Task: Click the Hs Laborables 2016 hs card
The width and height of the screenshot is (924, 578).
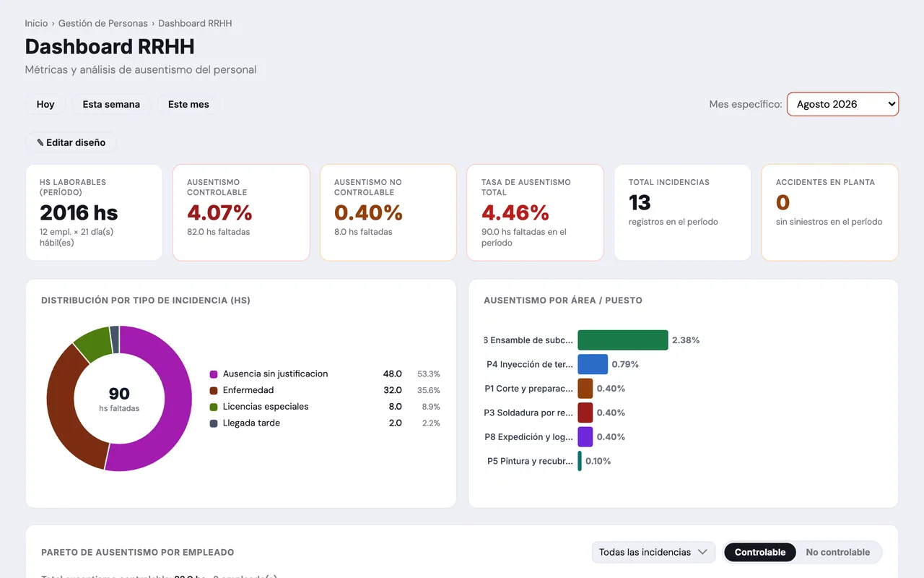Action: [x=94, y=212]
